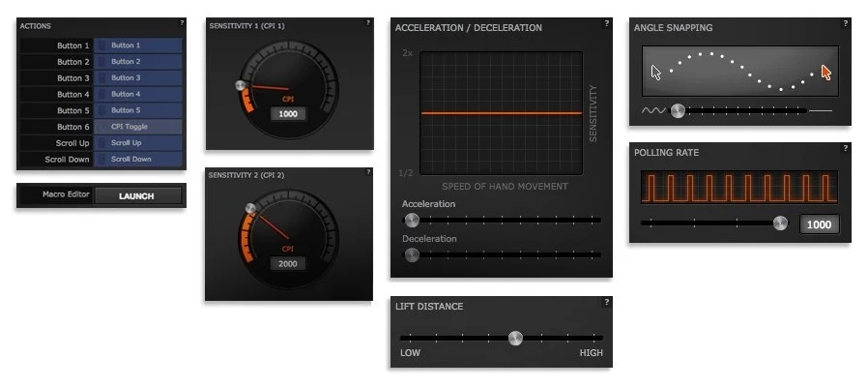868x387 pixels.
Task: Click Lift Distance help question mark
Action: (x=607, y=302)
